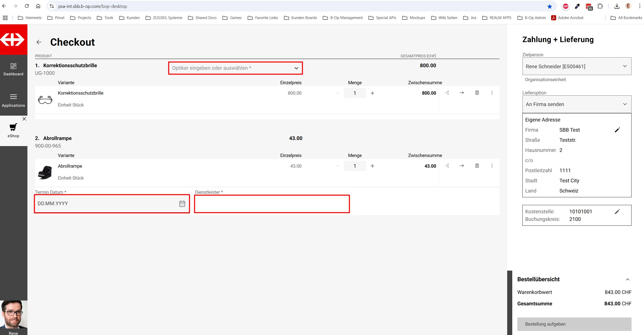Open the calendar date picker icon
Viewport: 644px width, 335px height.
[x=182, y=204]
